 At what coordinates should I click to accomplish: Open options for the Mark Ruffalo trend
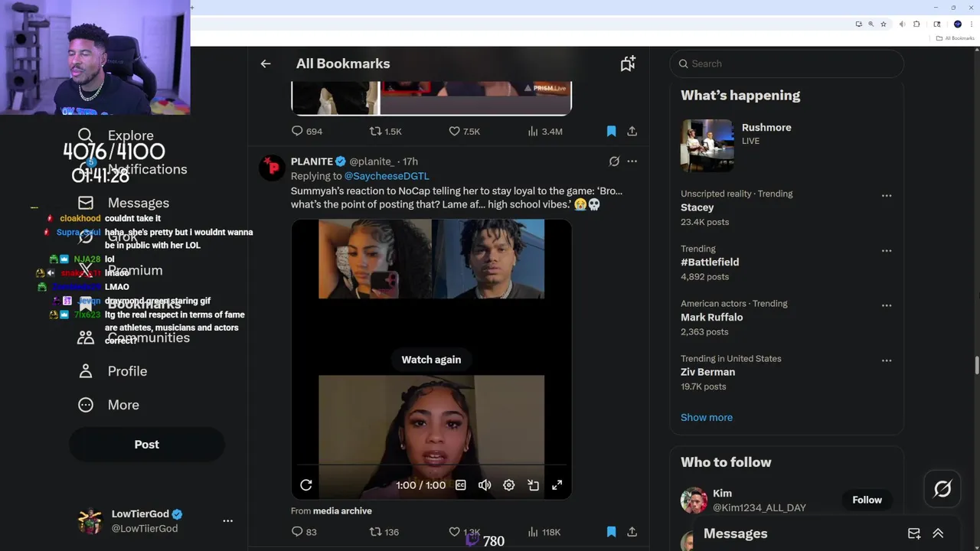pos(887,305)
